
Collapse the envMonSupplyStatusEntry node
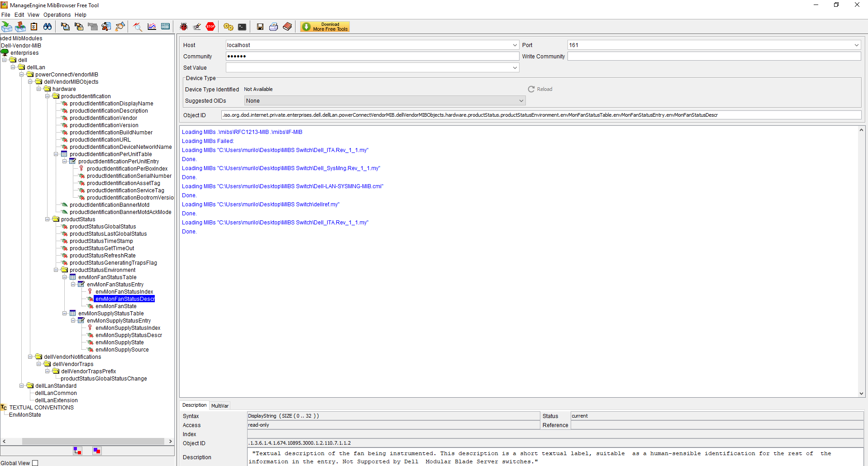point(73,320)
